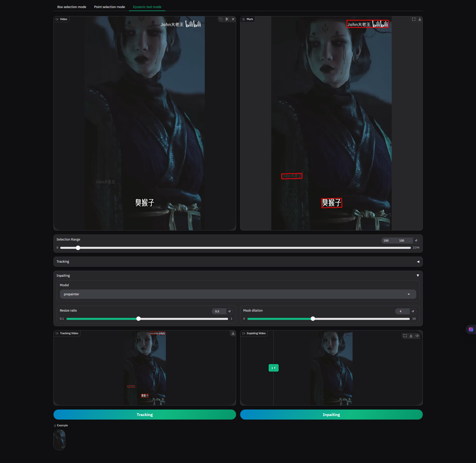Clear the video with the X icon

coord(233,19)
